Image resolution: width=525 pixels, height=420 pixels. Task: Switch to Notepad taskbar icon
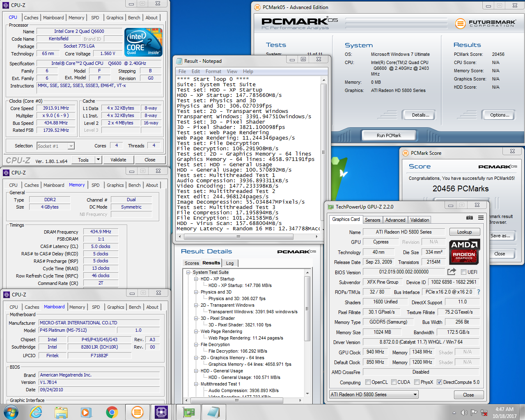213,412
